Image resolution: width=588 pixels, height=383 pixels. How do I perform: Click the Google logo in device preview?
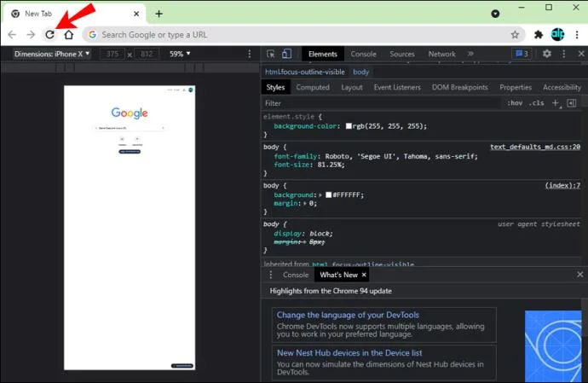pyautogui.click(x=130, y=113)
